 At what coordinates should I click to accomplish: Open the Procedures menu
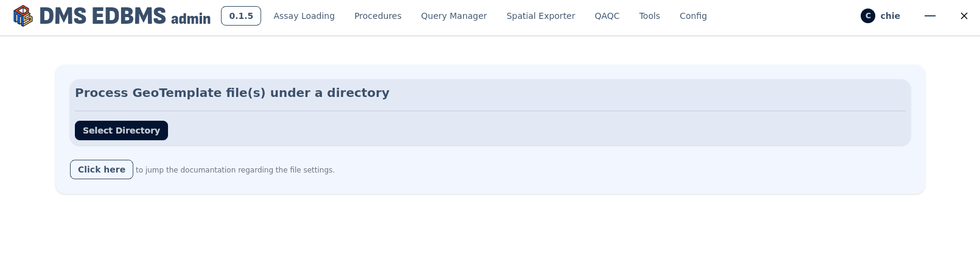point(377,16)
